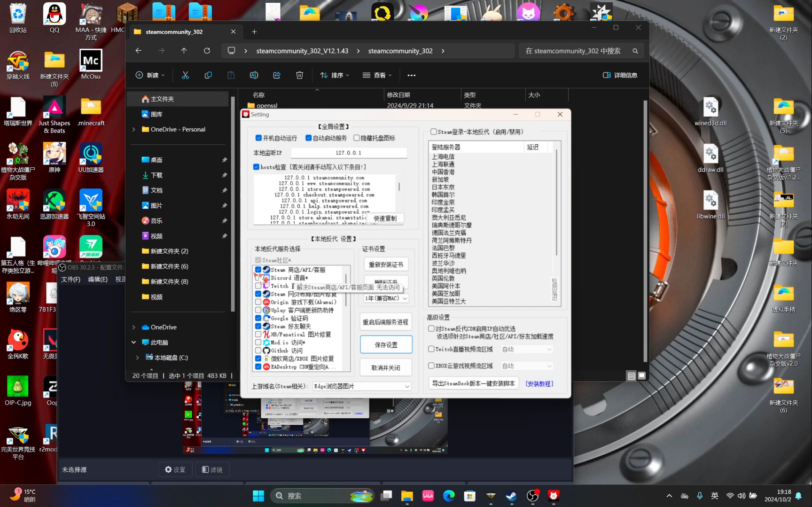Check Github 访问 service
Viewport: 812px width, 507px height.
coord(258,351)
